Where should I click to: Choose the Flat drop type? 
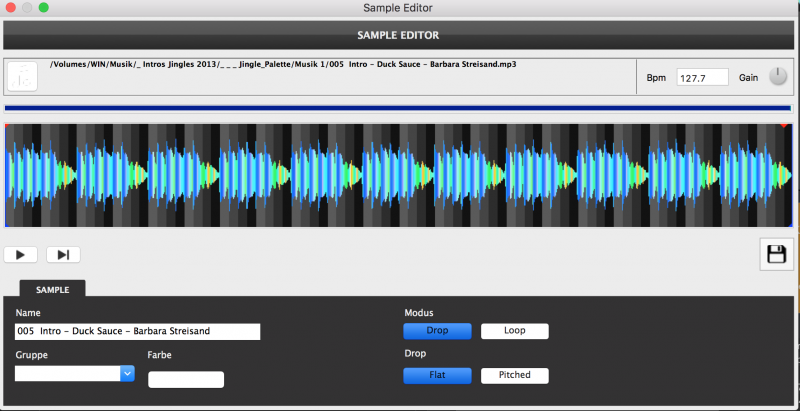coord(436,375)
